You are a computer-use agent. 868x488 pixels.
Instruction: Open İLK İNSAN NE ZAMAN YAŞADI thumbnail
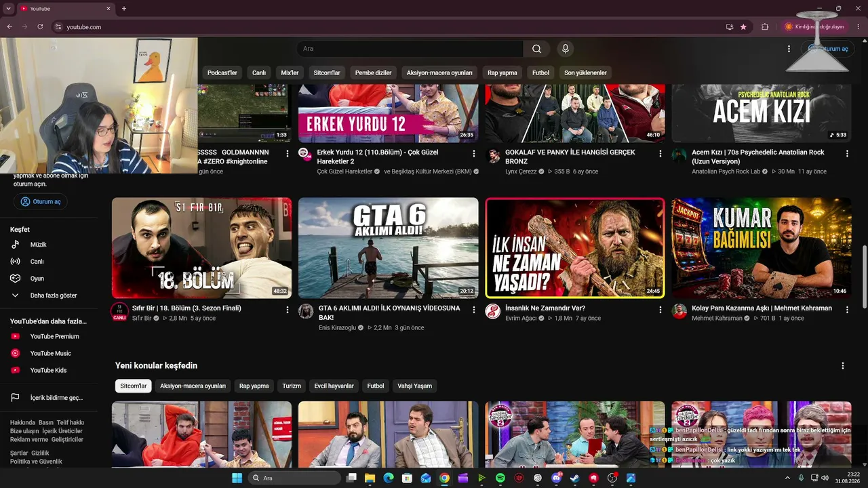pos(575,248)
